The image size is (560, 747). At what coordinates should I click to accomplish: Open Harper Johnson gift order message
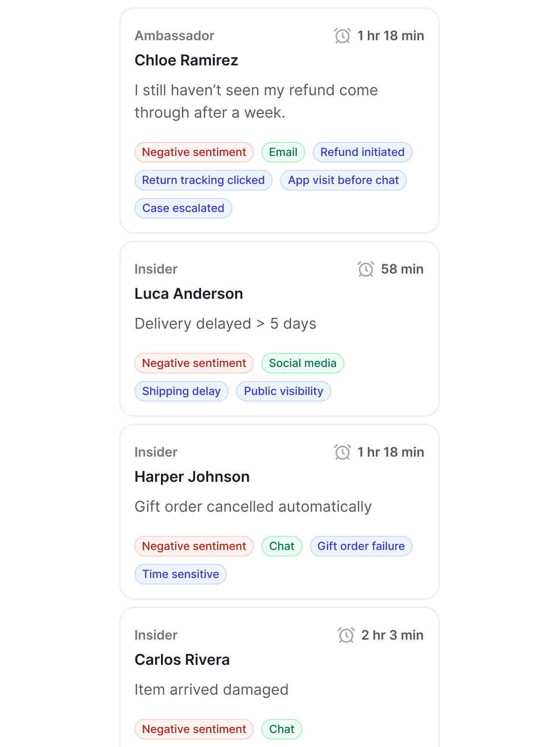(253, 507)
